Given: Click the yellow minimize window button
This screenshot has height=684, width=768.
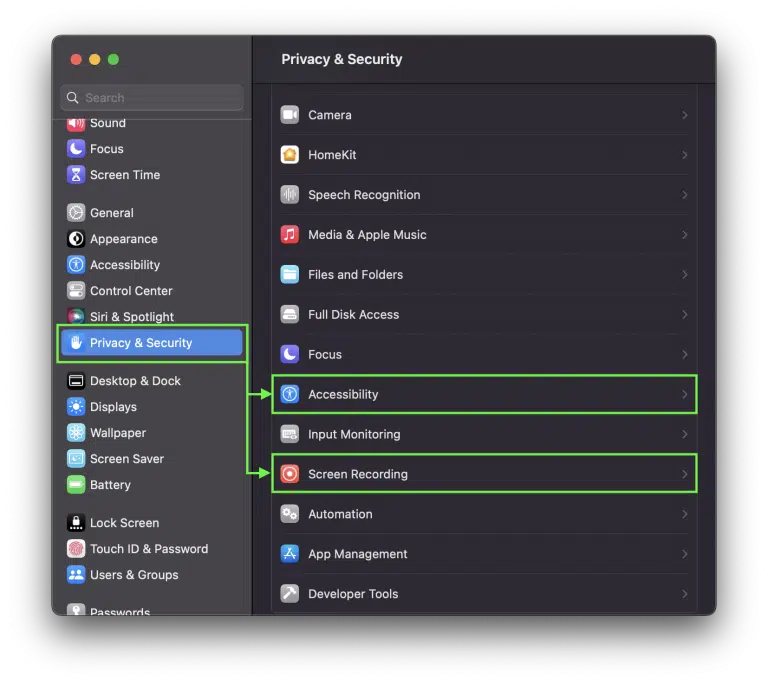Looking at the screenshot, I should (x=95, y=59).
